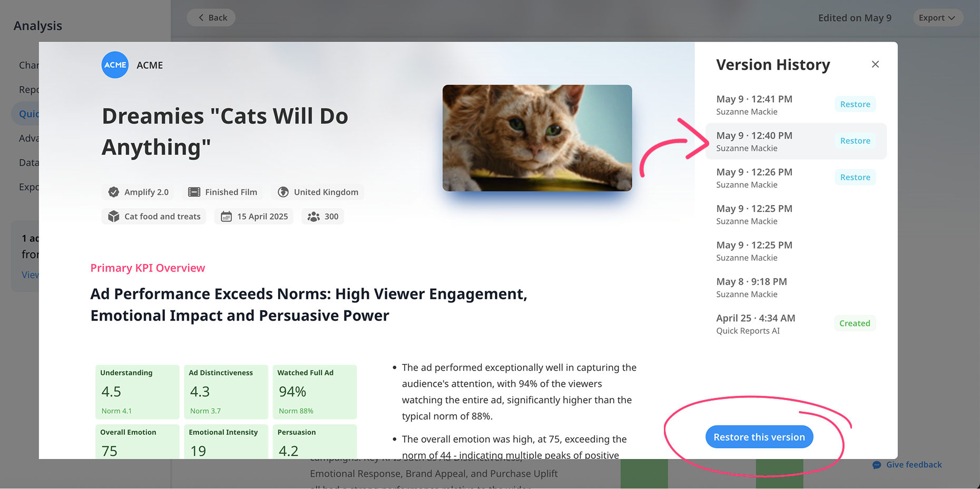Open the Give feedback link
Screen dimensions: 980x489
click(x=907, y=465)
